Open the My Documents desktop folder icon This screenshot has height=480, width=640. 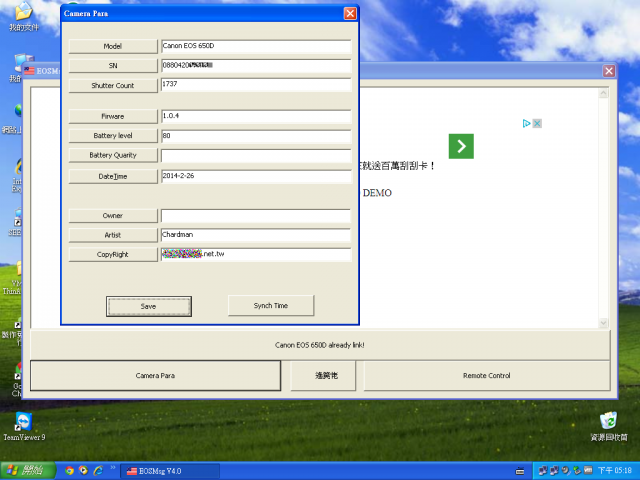24,17
